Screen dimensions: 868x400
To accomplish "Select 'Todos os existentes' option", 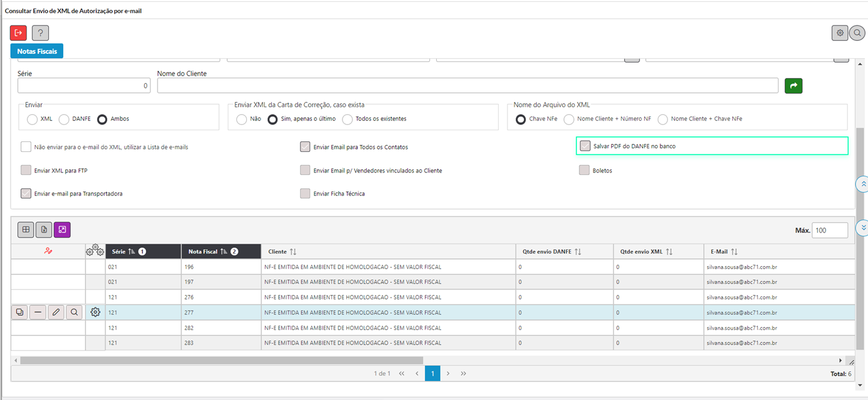I will coord(347,119).
